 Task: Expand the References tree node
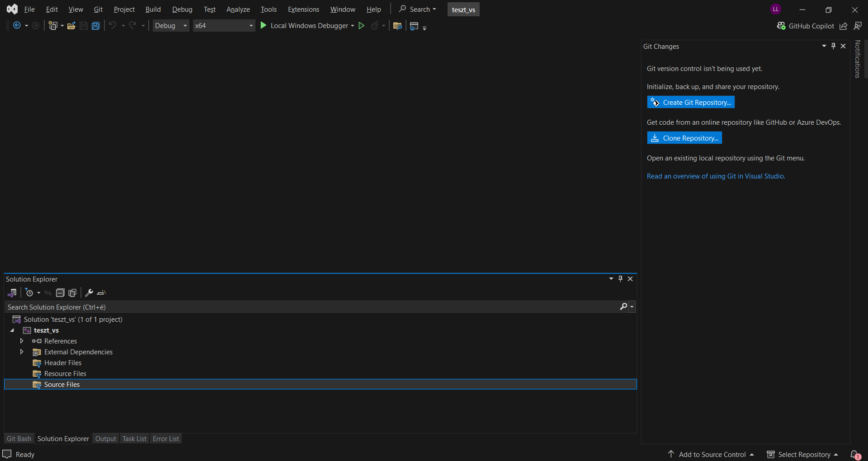(x=21, y=341)
